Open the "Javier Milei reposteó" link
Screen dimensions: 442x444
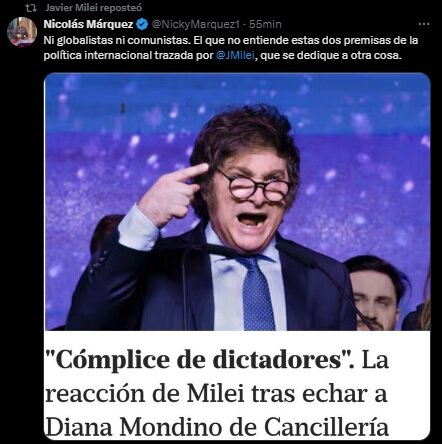coord(93,7)
